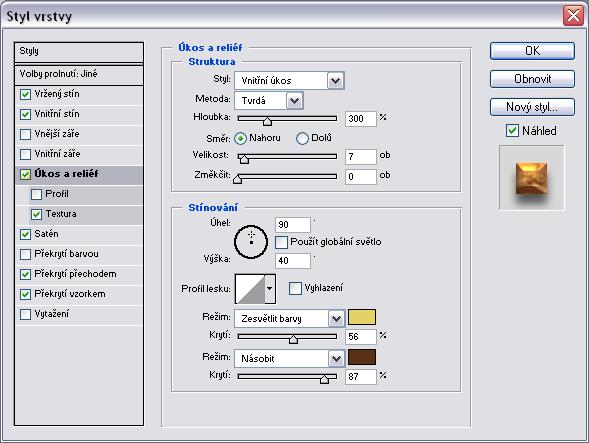
Task: Click the Hloubka percentage input field
Action: [x=361, y=119]
